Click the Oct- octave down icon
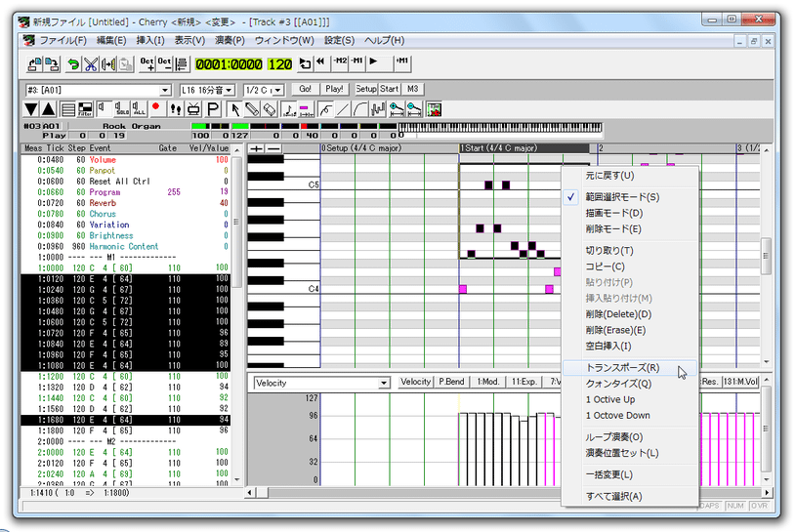 point(164,63)
